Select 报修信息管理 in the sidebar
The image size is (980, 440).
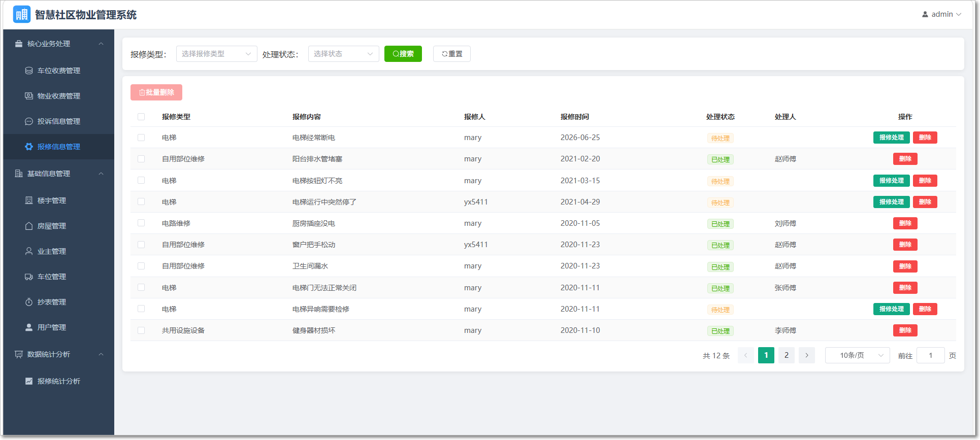[59, 147]
